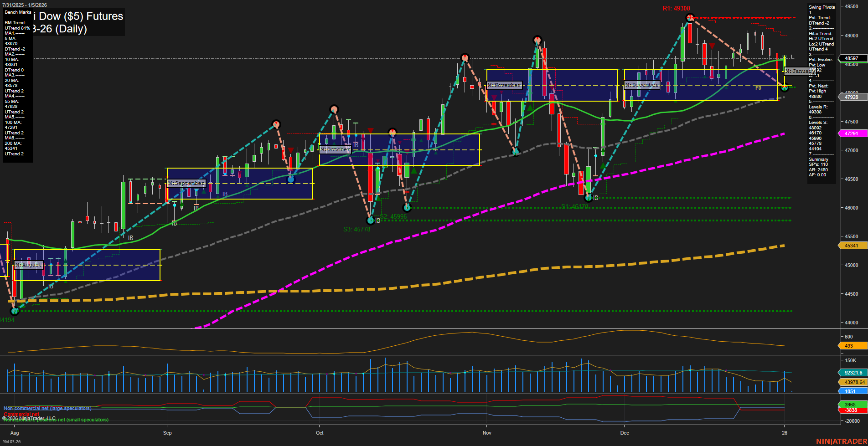Click the S3: 45778 support label
Image resolution: width=868 pixels, height=446 pixels.
point(357,229)
